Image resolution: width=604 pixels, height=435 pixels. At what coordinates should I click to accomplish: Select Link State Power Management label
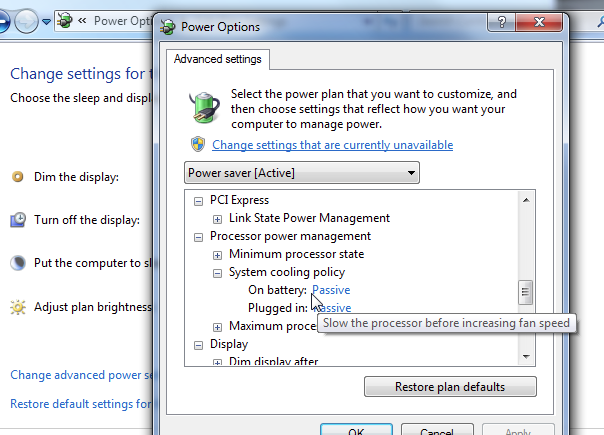pyautogui.click(x=309, y=218)
